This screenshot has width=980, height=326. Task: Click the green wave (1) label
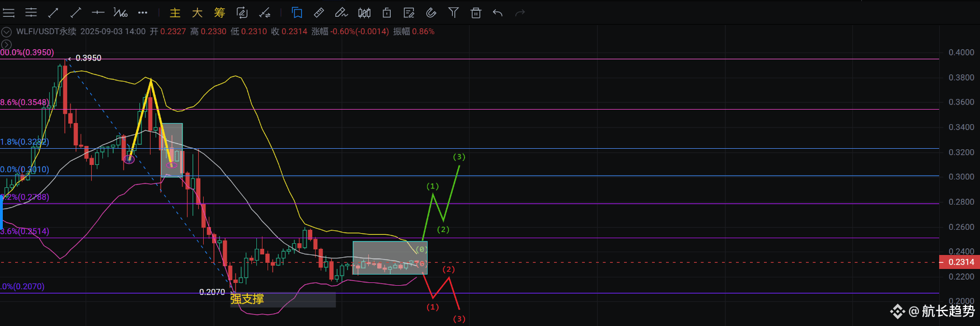433,186
